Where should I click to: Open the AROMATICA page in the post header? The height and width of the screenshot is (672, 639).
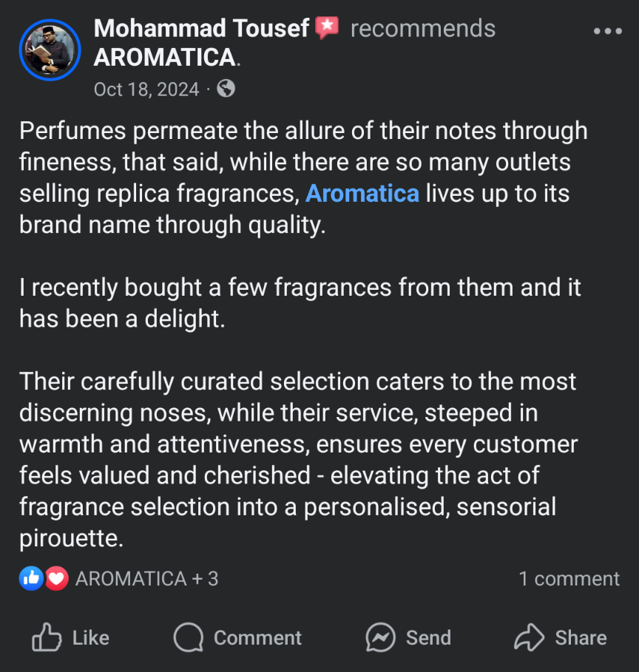point(165,57)
